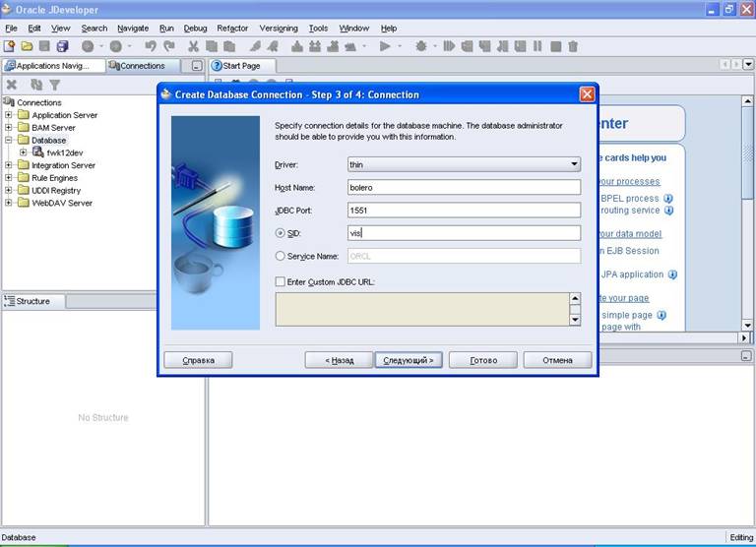Click the Redo toolbar icon

(x=168, y=46)
